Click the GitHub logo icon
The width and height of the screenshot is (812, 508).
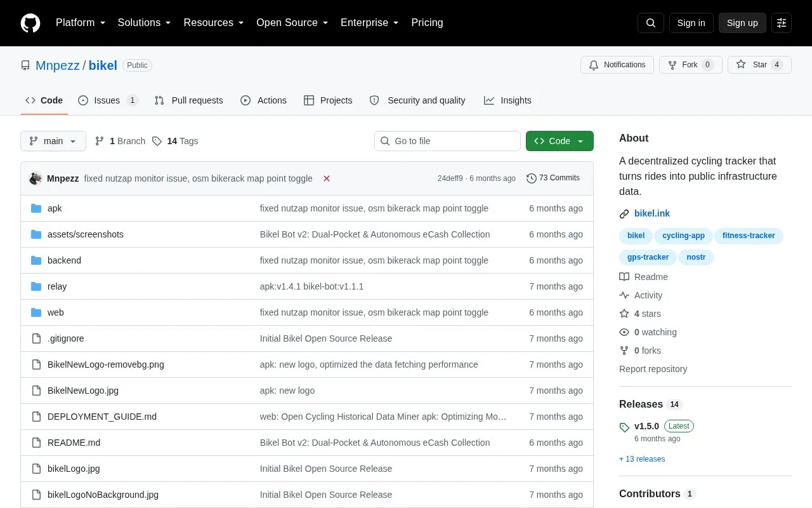click(x=30, y=23)
